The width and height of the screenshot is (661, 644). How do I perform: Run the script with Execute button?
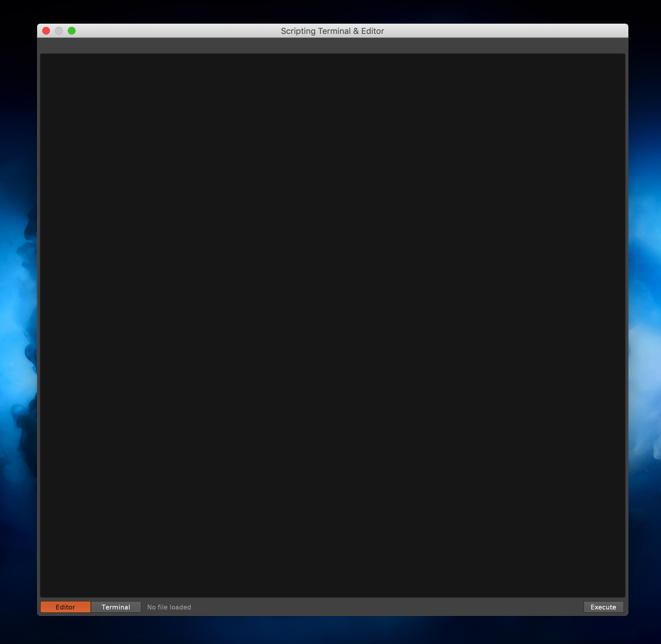(603, 607)
